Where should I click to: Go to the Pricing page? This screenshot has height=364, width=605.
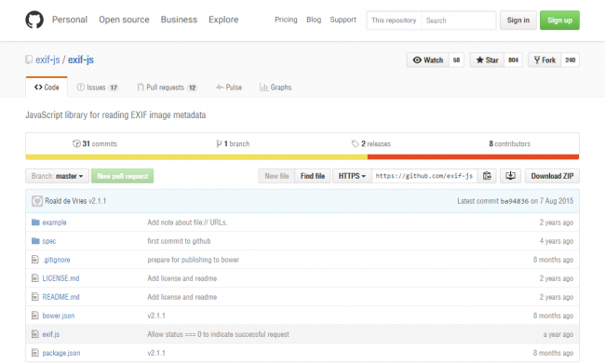pos(286,20)
